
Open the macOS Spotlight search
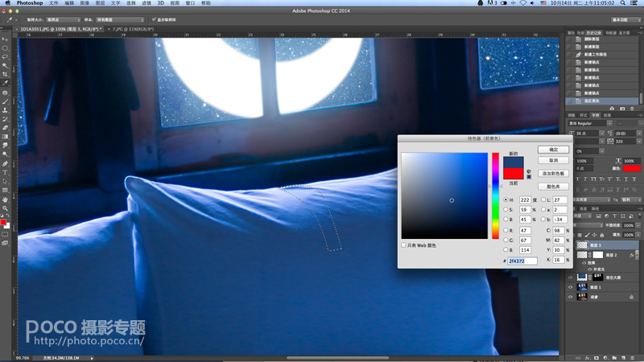[623, 3]
